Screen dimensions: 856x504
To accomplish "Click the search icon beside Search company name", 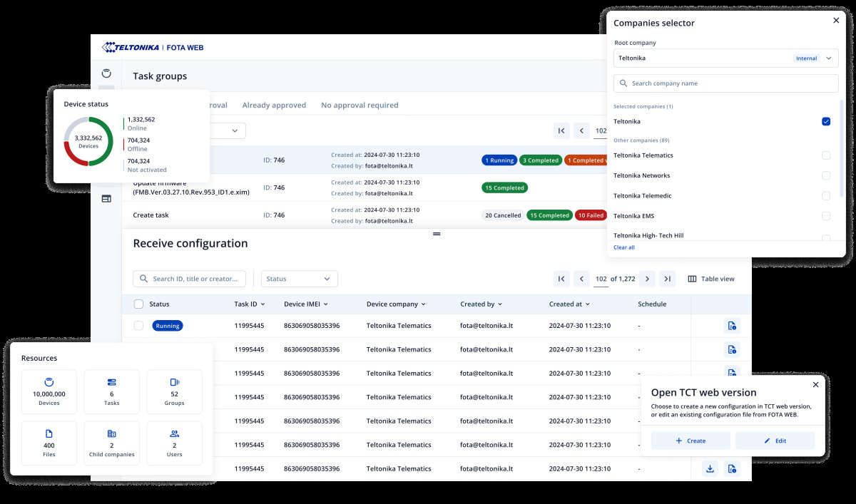I will click(623, 83).
